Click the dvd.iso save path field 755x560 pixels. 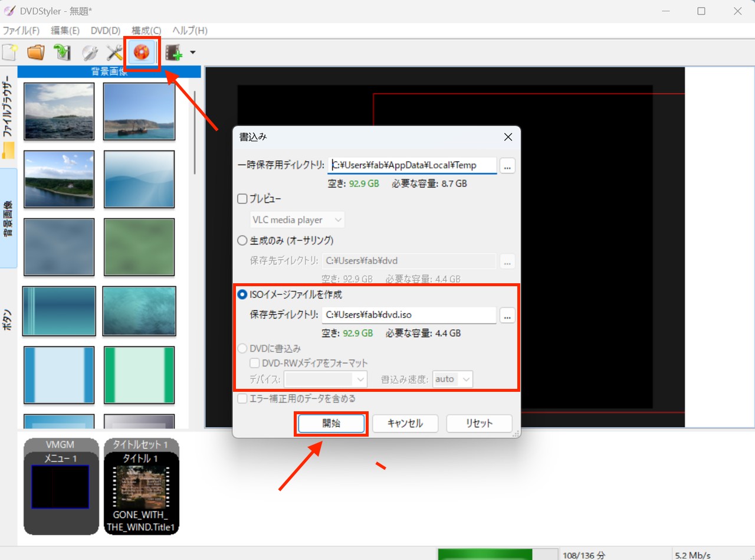[x=409, y=315]
